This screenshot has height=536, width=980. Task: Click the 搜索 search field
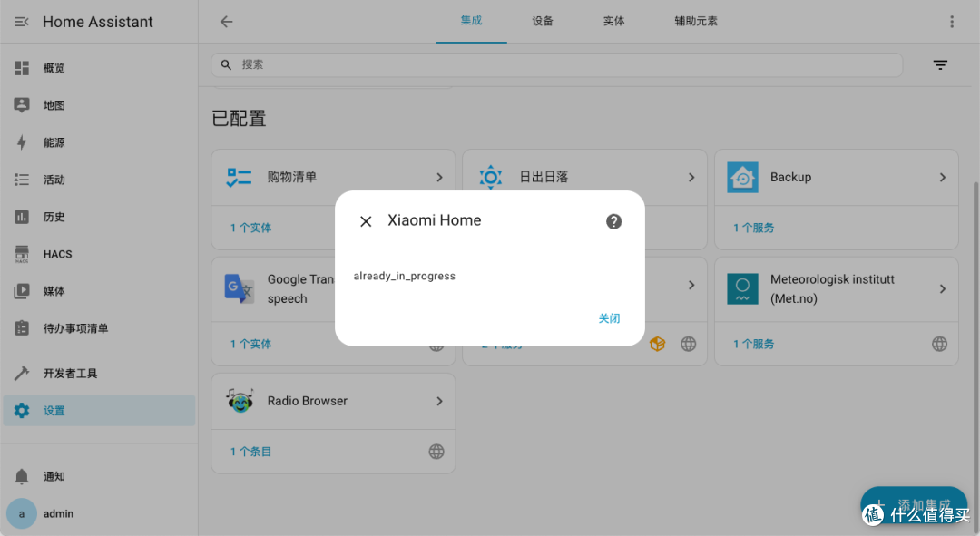point(557,65)
